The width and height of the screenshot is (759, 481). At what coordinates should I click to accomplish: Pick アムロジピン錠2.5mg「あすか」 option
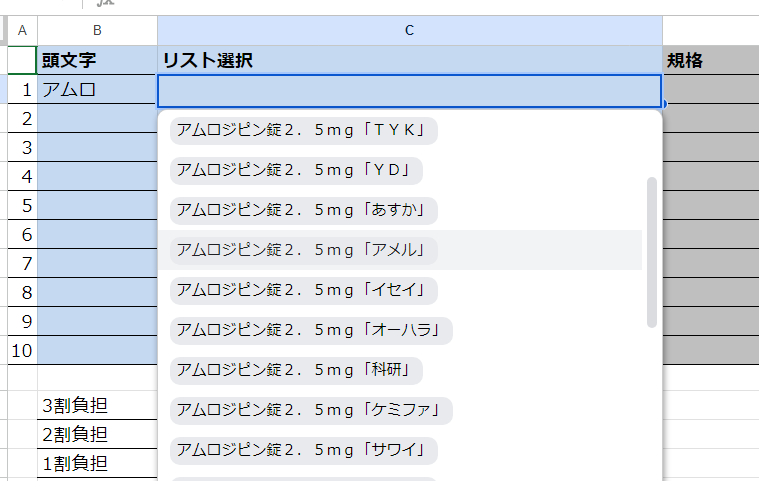(x=304, y=210)
